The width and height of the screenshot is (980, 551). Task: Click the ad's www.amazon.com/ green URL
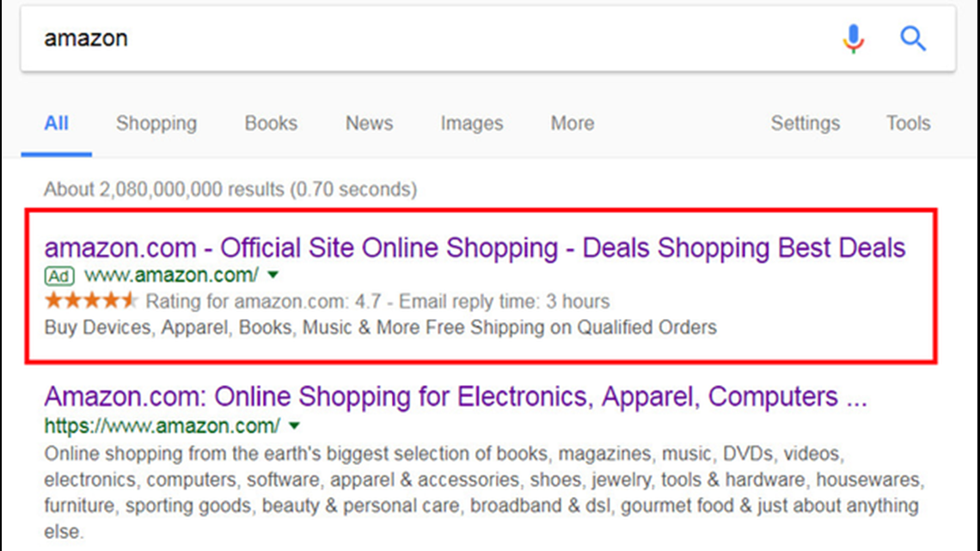(x=171, y=276)
